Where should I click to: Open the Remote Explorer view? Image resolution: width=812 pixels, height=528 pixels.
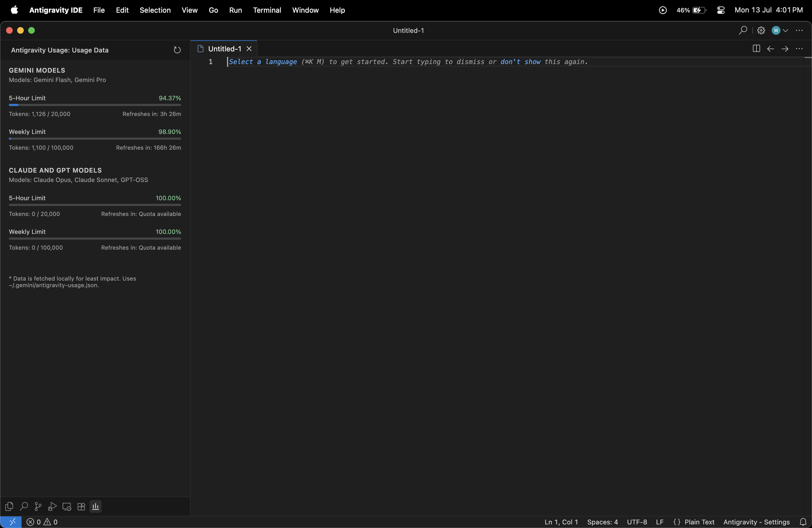(x=67, y=506)
